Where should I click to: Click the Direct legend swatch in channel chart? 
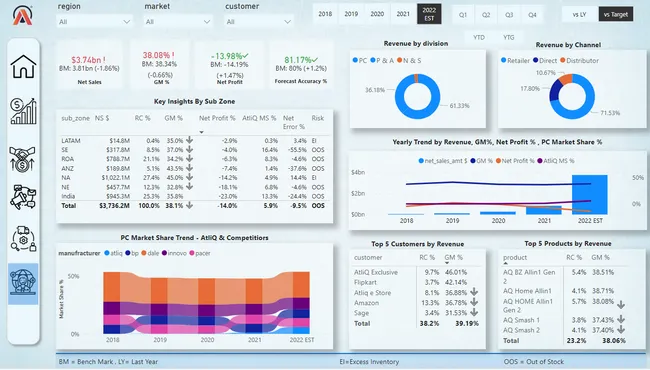pyautogui.click(x=536, y=60)
